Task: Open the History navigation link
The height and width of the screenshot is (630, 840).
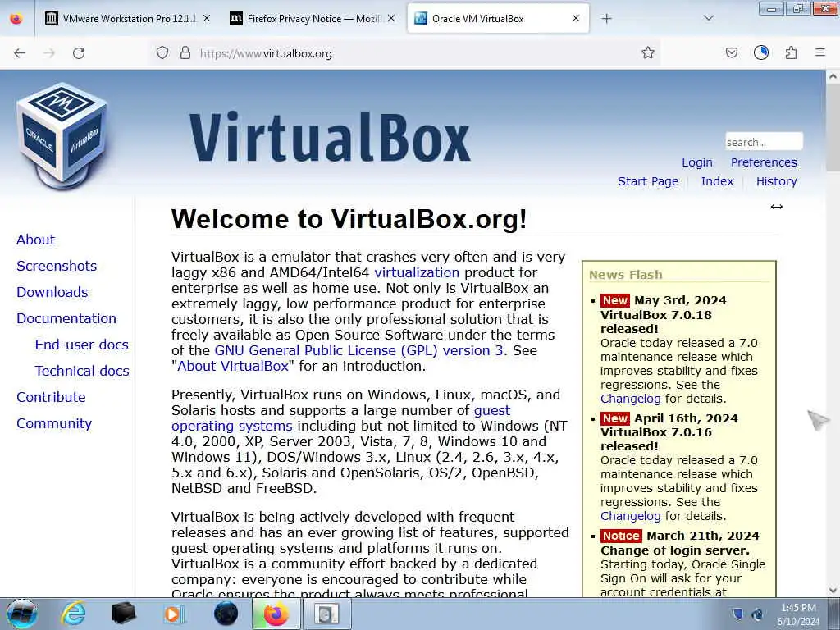Action: [776, 181]
